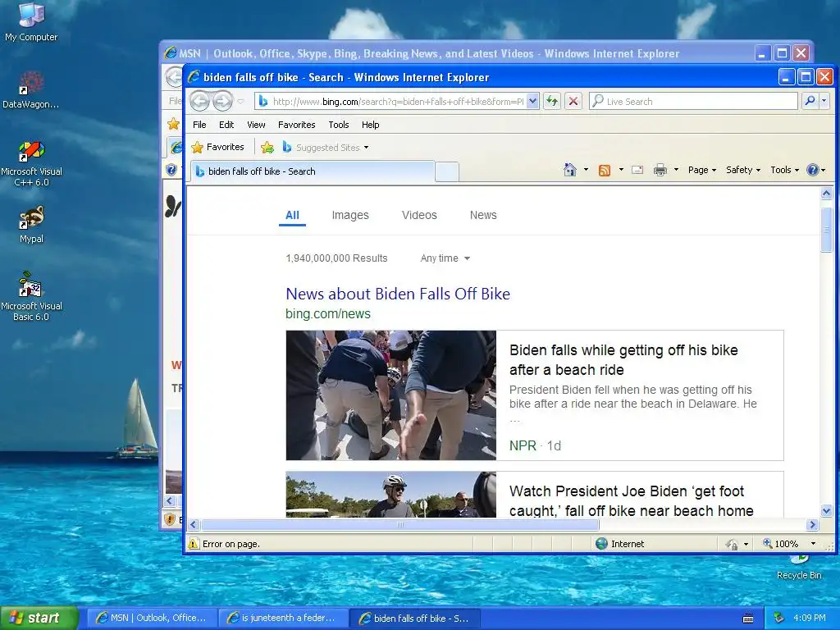Click the zoom level 100% button
Viewport: 840px width, 630px height.
[x=782, y=544]
